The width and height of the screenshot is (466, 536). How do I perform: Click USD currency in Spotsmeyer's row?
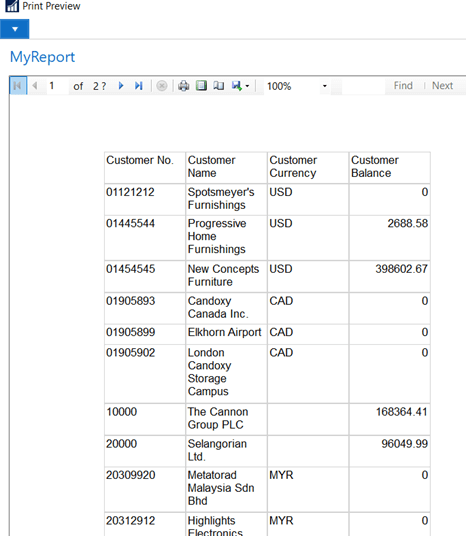pos(281,192)
